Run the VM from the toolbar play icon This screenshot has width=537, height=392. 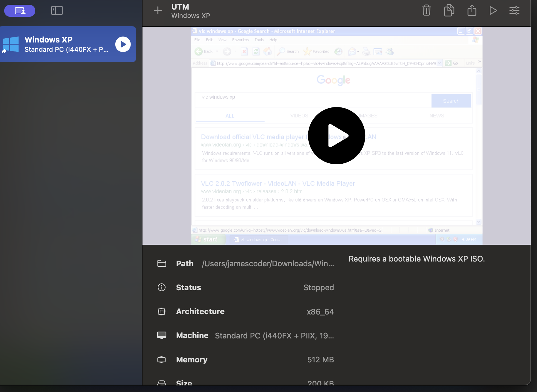click(x=493, y=11)
